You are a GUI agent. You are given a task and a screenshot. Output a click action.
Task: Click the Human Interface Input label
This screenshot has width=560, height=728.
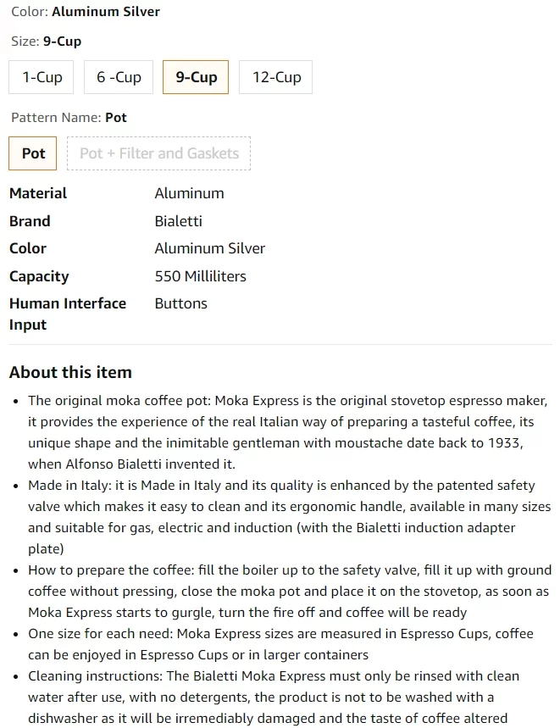pos(67,314)
